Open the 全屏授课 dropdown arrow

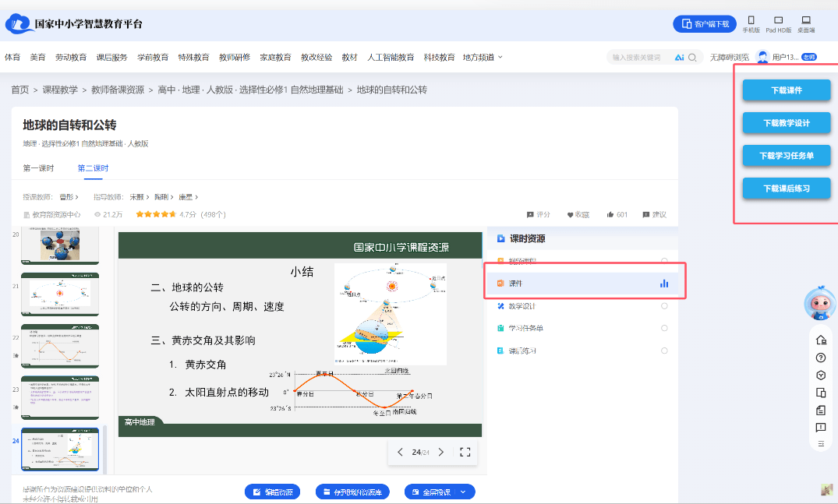(465, 492)
